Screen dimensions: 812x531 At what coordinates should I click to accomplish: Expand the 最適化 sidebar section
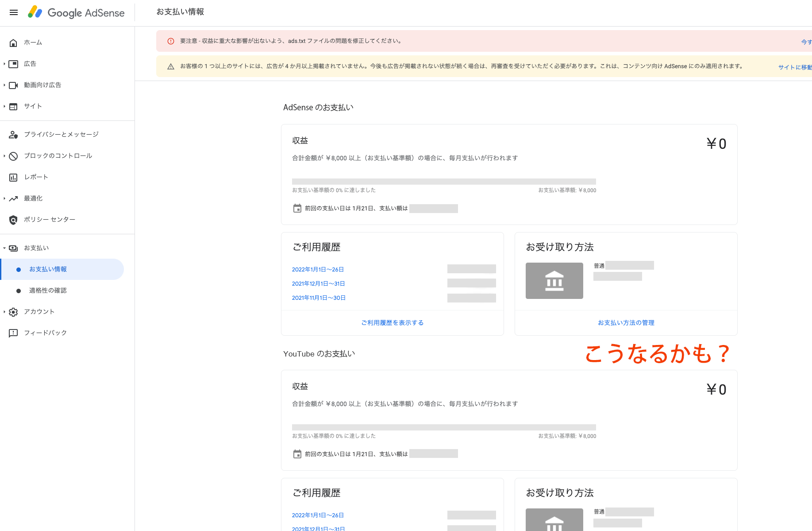[4, 198]
